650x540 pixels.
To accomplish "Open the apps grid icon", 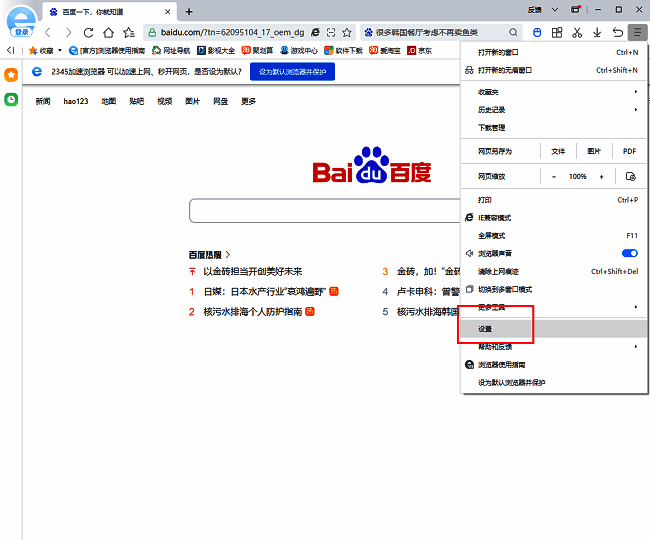I will coord(557,32).
